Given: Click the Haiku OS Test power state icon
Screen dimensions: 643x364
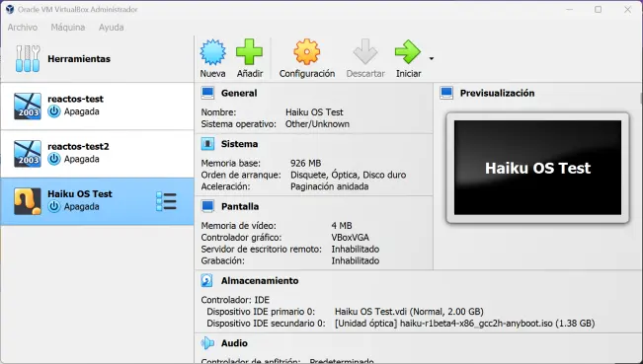Looking at the screenshot, I should [53, 206].
